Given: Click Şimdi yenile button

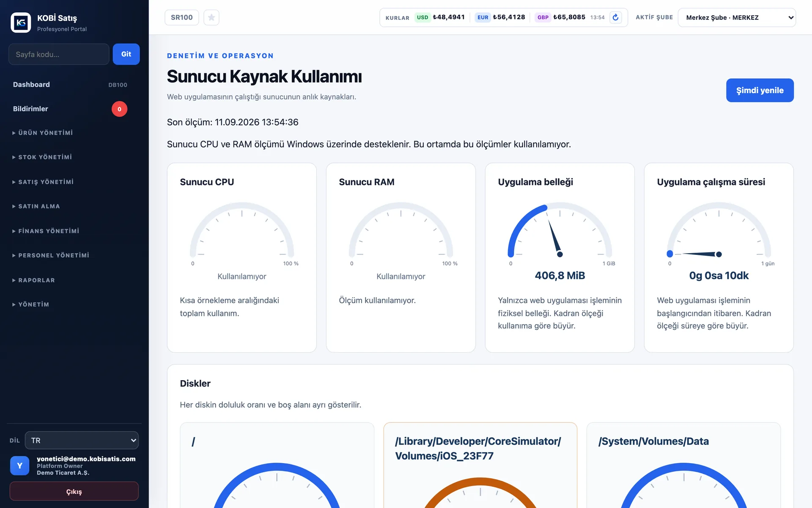Looking at the screenshot, I should (x=760, y=90).
